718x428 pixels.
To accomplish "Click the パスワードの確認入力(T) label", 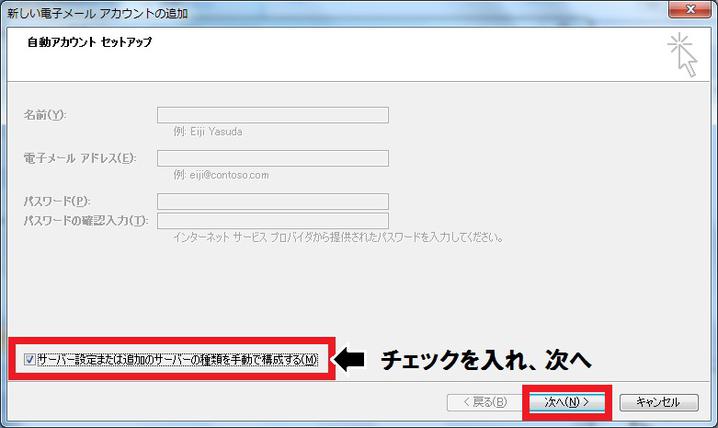I will (86, 220).
